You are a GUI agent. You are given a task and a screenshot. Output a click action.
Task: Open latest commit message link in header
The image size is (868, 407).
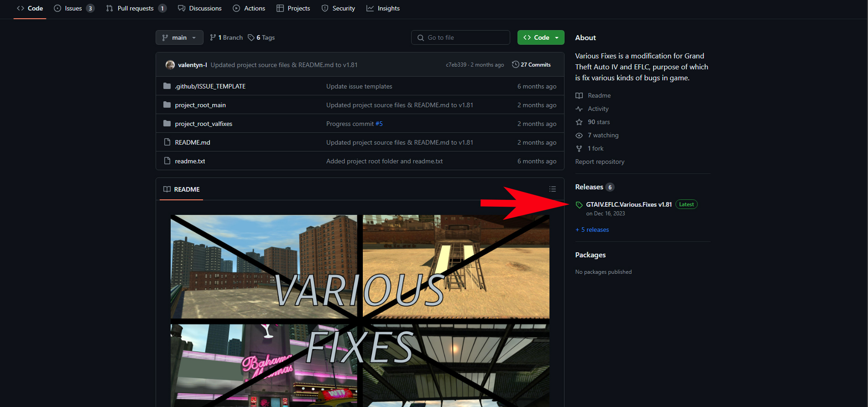pos(284,65)
